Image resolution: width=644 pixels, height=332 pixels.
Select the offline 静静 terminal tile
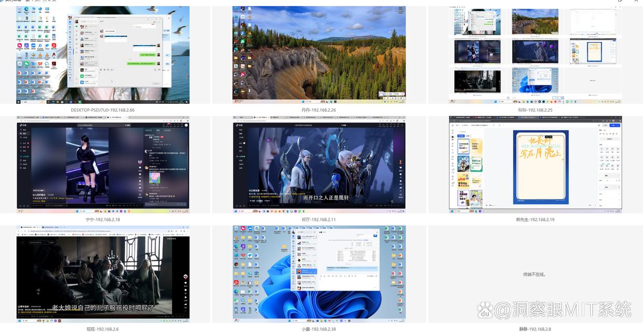click(x=535, y=274)
